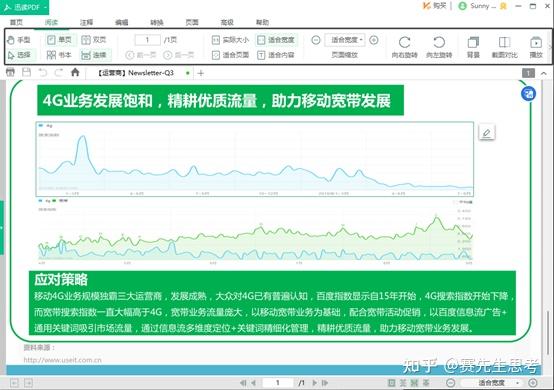Open the 背景 background tool
554x390 pixels.
[x=473, y=47]
